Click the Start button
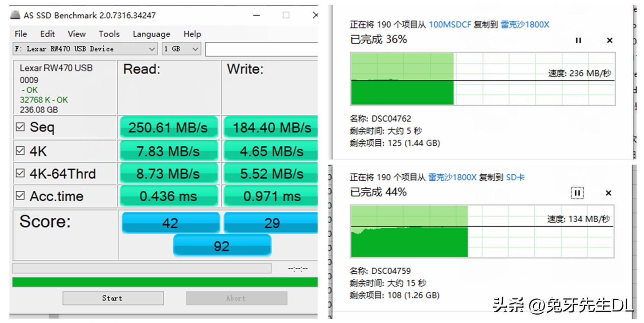Viewport: 644px width, 323px height. click(x=113, y=298)
